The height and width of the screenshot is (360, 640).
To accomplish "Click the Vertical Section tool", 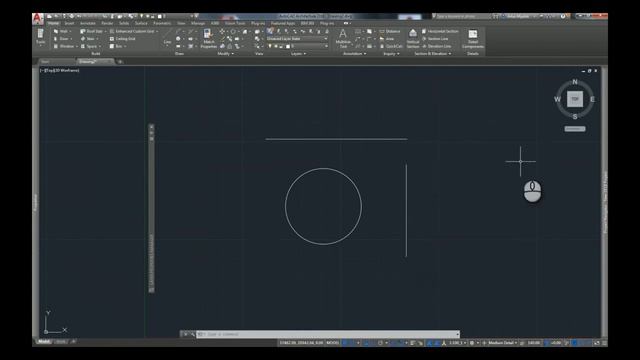I will (x=413, y=39).
